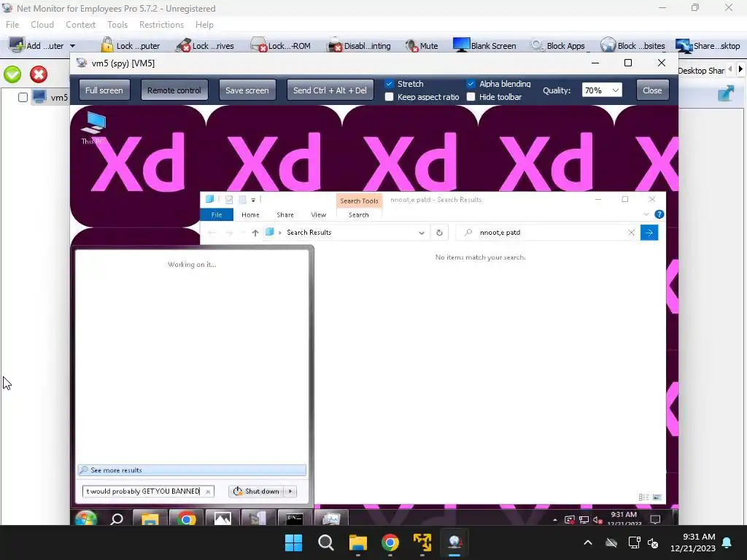Screen dimensions: 747x560
Task: Click the remote Start orb
Action: [86, 518]
